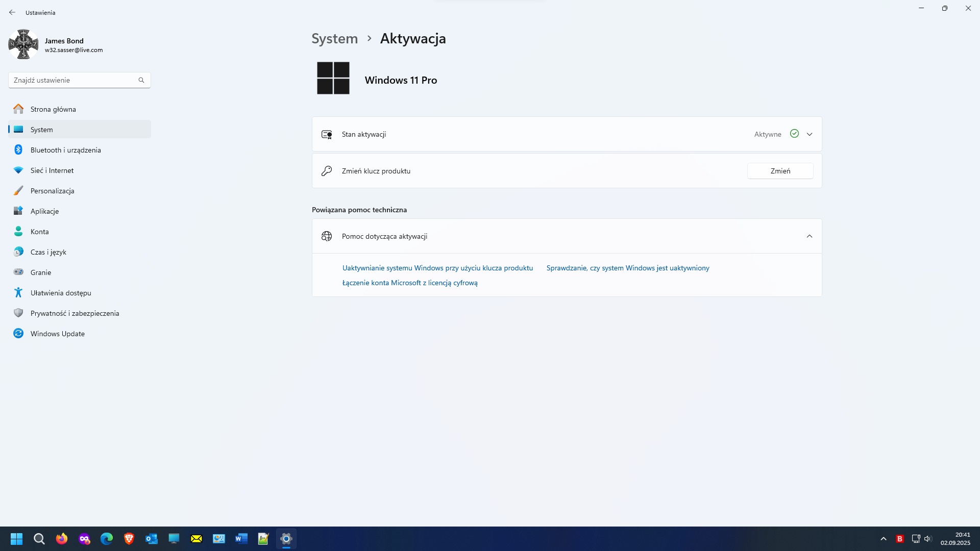Open Czas i język settings
The image size is (980, 551).
pyautogui.click(x=80, y=252)
